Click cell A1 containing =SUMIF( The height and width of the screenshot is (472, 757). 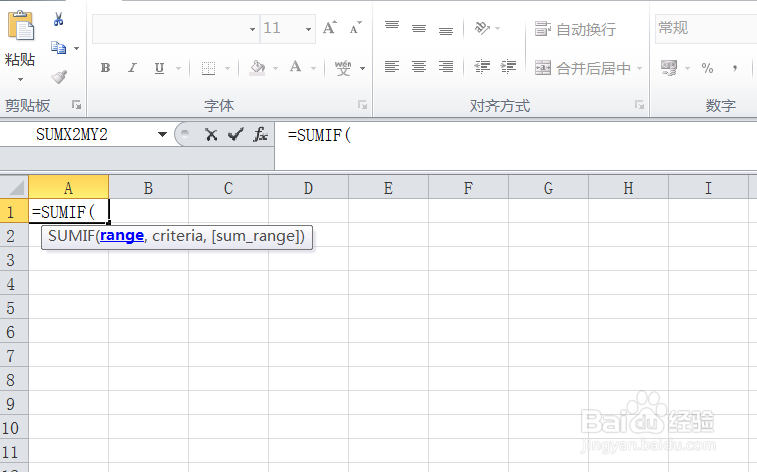(x=69, y=211)
